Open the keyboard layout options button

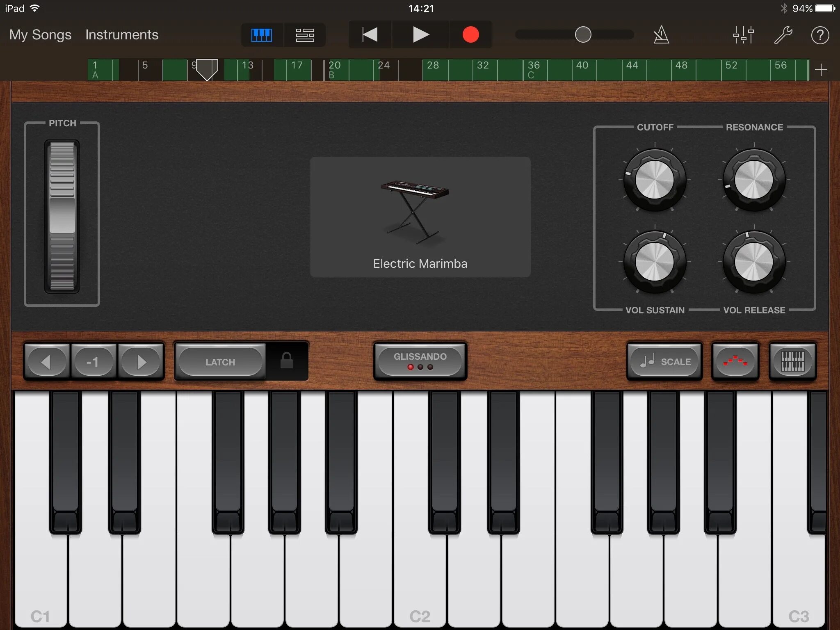click(792, 361)
